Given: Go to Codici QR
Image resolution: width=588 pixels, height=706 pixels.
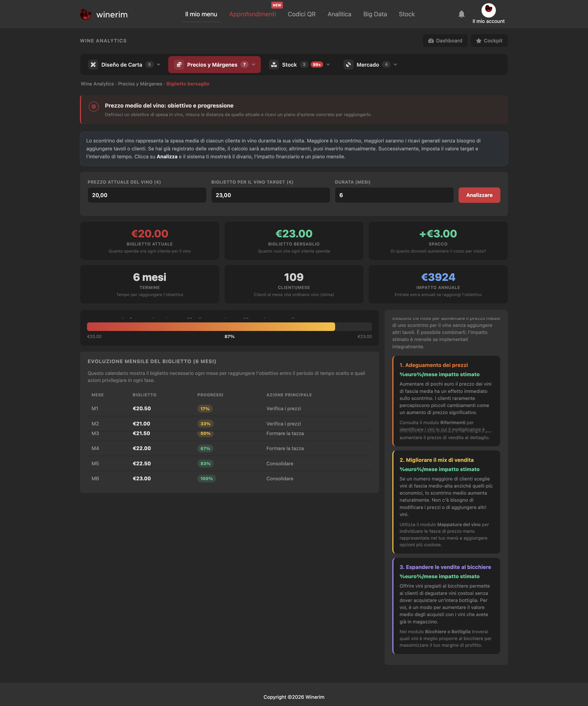Looking at the screenshot, I should point(301,14).
